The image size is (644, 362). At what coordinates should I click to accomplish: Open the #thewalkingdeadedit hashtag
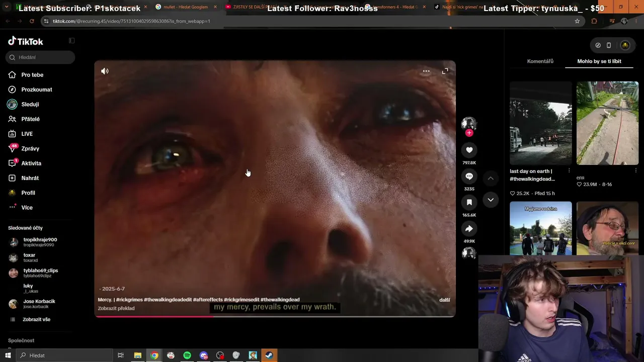point(168,300)
